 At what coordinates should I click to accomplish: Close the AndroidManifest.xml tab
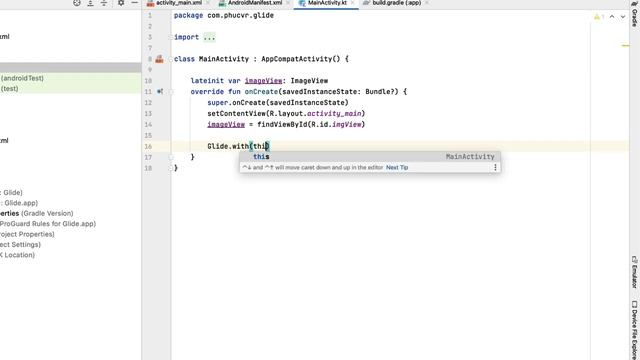coord(288,3)
